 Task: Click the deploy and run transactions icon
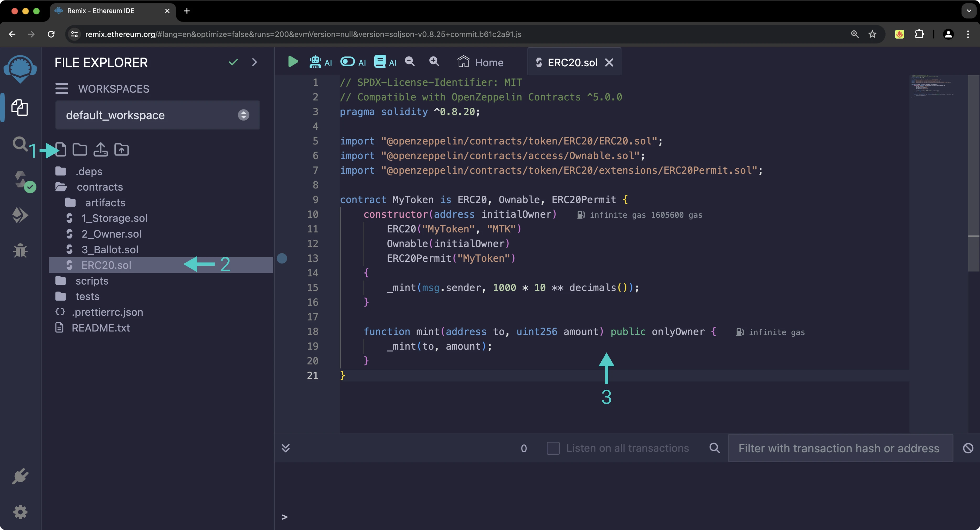point(20,215)
